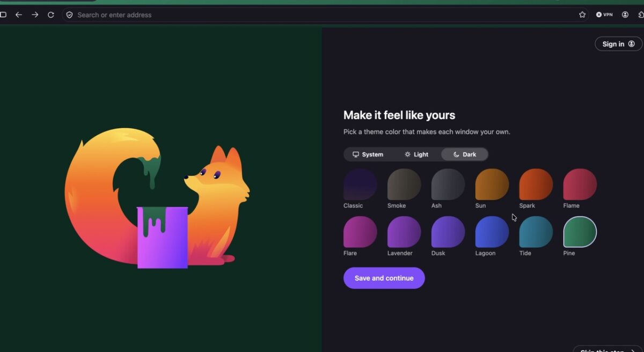Click the Skip this step button
The width and height of the screenshot is (644, 352).
point(608,349)
